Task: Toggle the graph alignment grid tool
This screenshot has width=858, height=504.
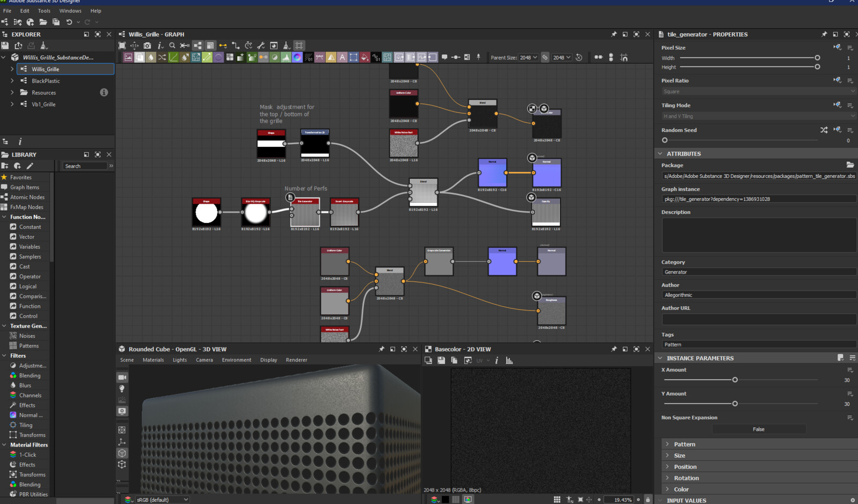Action: pos(299,46)
